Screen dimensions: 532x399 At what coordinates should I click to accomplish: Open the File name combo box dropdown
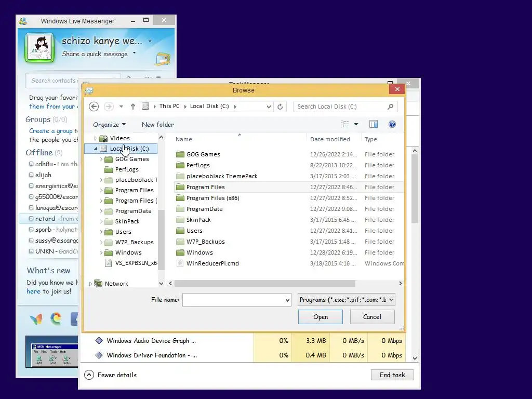[287, 300]
